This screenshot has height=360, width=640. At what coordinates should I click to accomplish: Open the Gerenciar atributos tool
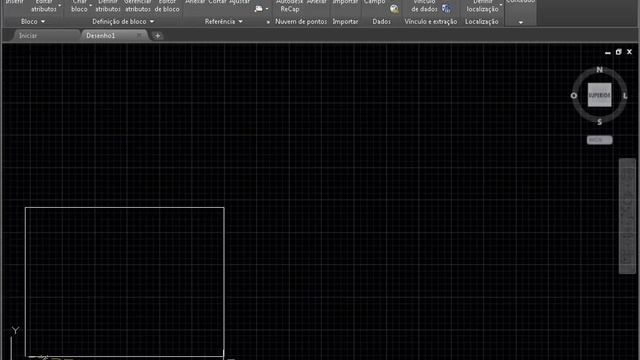138,6
